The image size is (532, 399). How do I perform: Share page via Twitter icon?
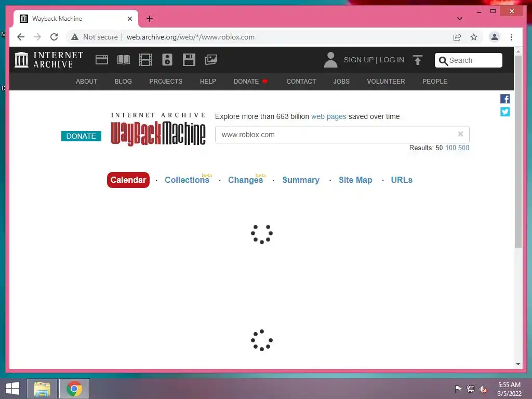point(505,112)
